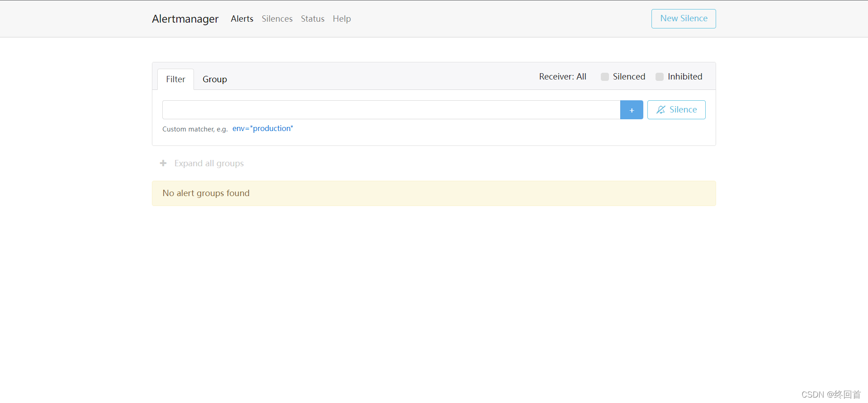Add matcher with the blue plus button

click(x=632, y=110)
